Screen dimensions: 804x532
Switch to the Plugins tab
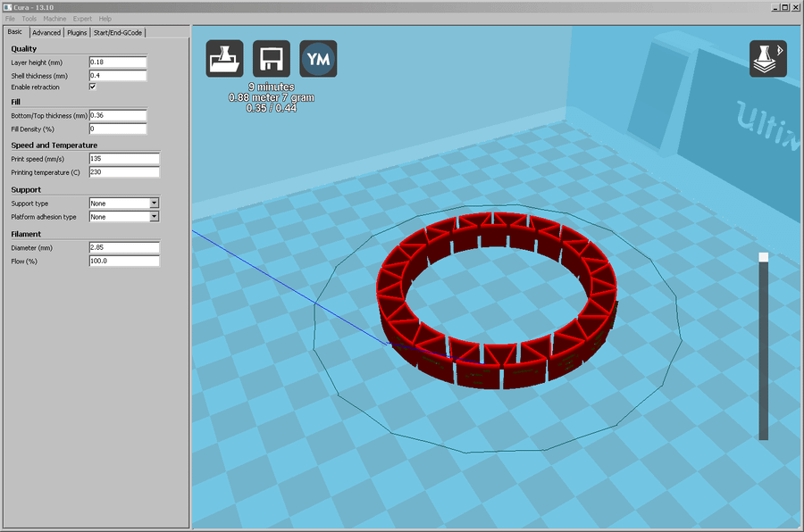pos(76,32)
